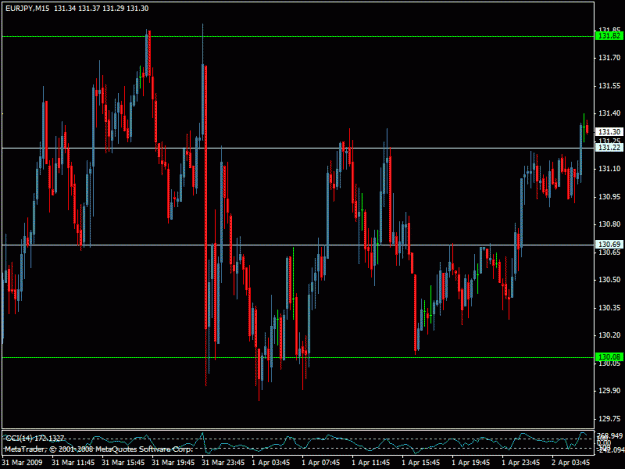Screen dimensions: 625x469
Task: Select the grey horizontal line at 130.69
Action: click(x=298, y=245)
